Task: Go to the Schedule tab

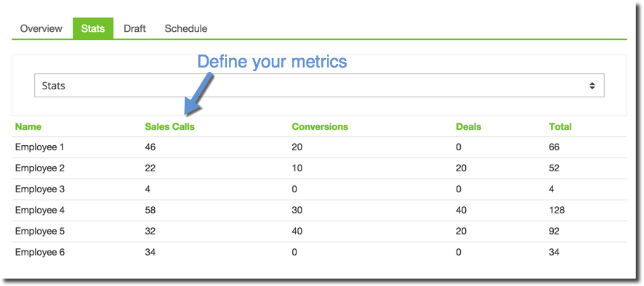Action: point(185,29)
